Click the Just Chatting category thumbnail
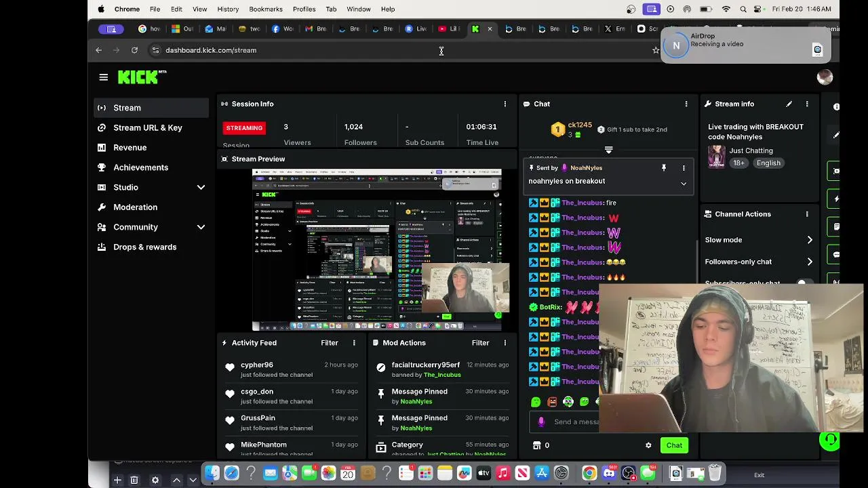868x488 pixels. [x=717, y=157]
